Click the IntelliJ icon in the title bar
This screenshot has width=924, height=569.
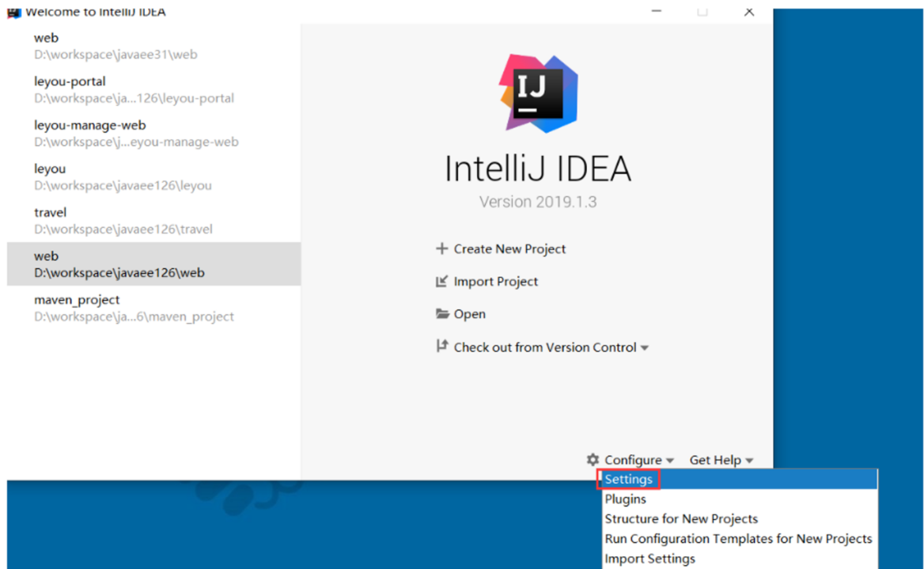pos(13,13)
